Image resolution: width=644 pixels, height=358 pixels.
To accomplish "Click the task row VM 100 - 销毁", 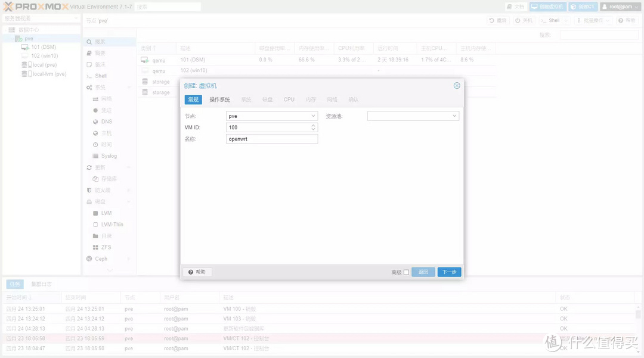I will tap(320, 309).
